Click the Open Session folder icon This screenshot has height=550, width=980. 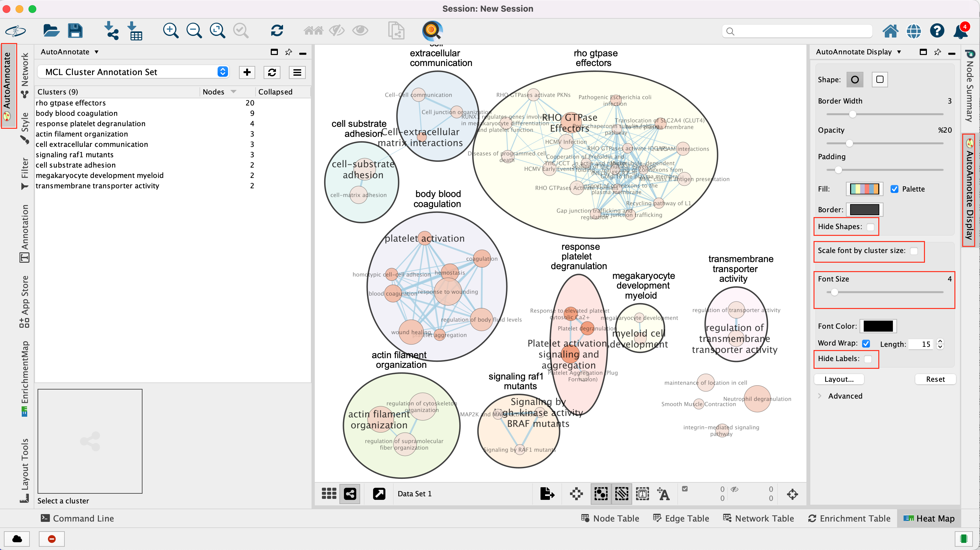point(51,30)
